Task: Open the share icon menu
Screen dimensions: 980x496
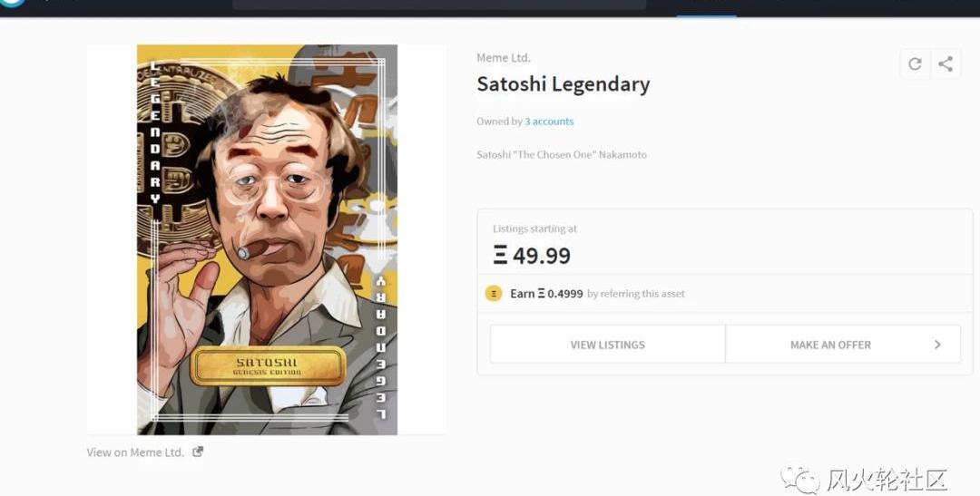Action: (x=946, y=63)
